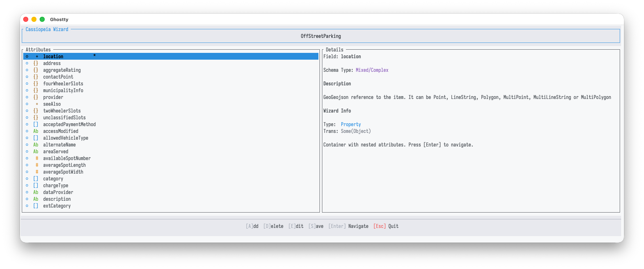This screenshot has width=644, height=269.
Task: Click the bracket icon beside chargeType
Action: point(36,185)
